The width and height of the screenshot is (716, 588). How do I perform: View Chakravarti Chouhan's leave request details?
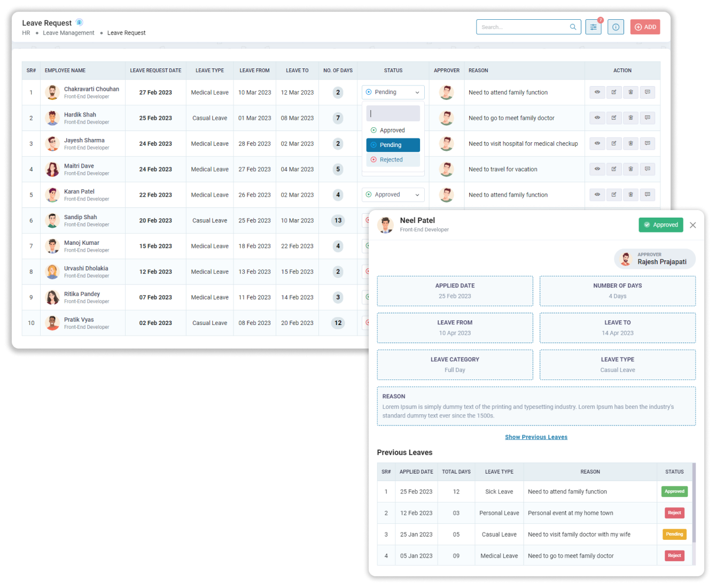[x=597, y=92]
